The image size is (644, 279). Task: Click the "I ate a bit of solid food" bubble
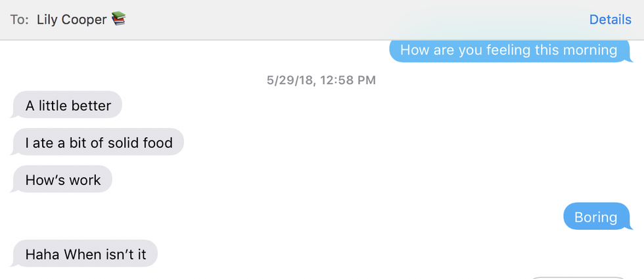[x=99, y=142]
